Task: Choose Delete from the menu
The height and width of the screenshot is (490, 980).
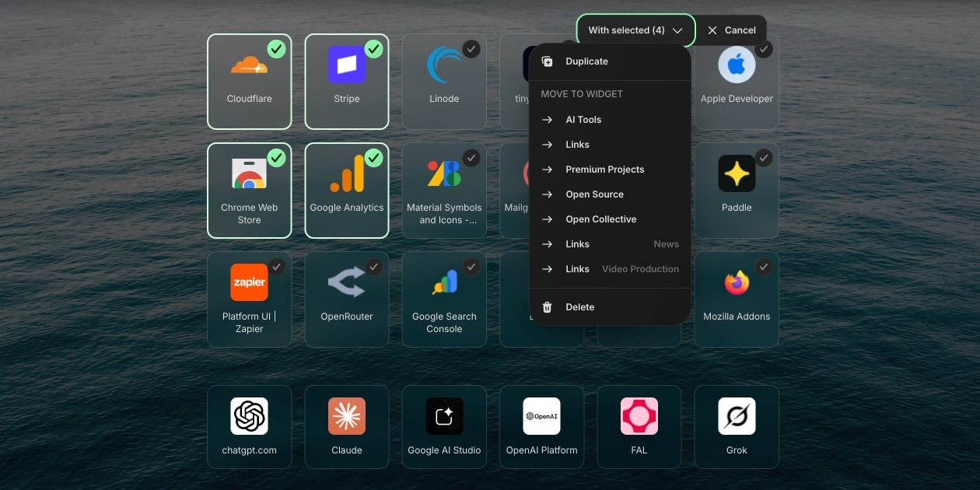Action: click(610, 307)
